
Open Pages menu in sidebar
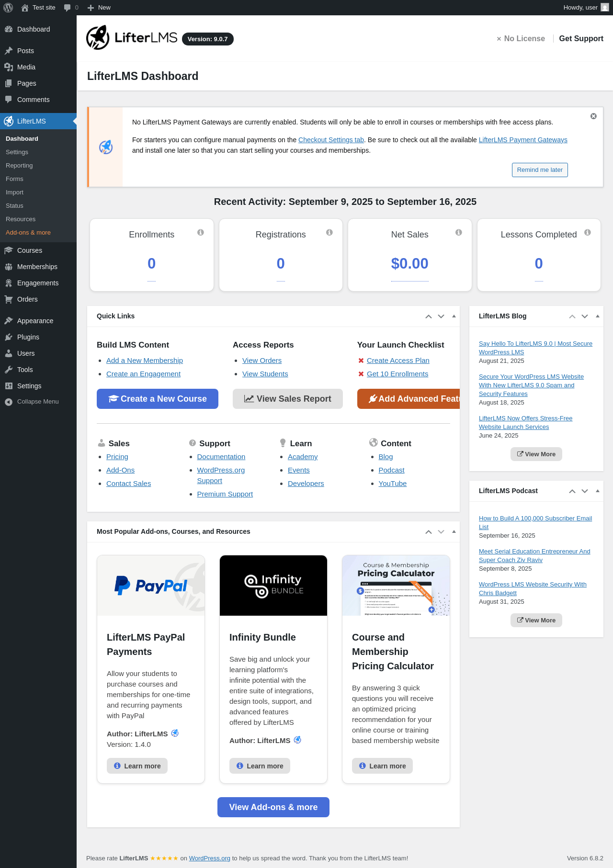(x=38, y=83)
